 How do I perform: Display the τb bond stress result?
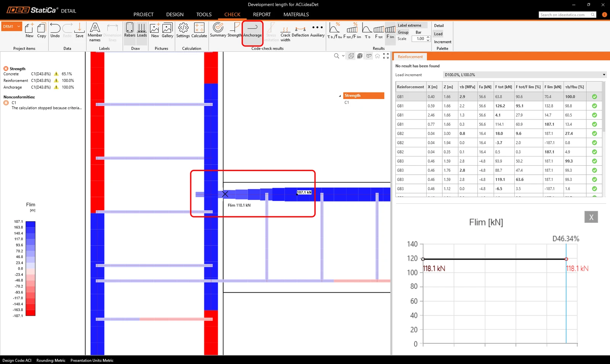(x=367, y=31)
